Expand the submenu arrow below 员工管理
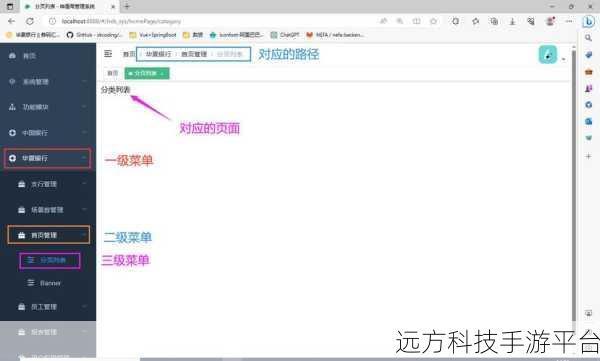 84,332
